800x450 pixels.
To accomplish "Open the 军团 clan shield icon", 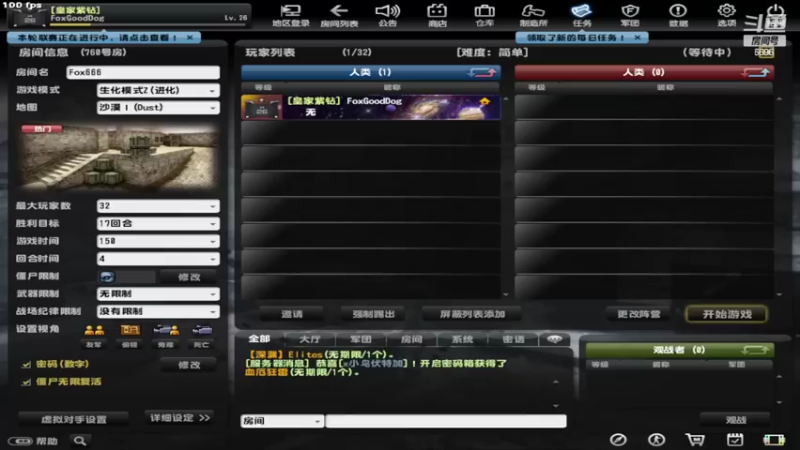I will [x=630, y=15].
